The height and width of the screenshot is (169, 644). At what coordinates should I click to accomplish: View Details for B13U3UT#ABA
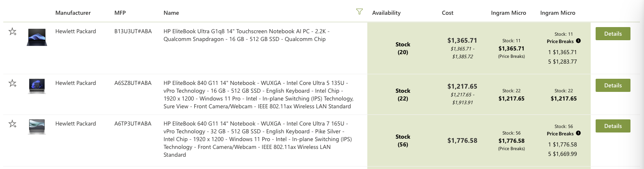tap(613, 34)
